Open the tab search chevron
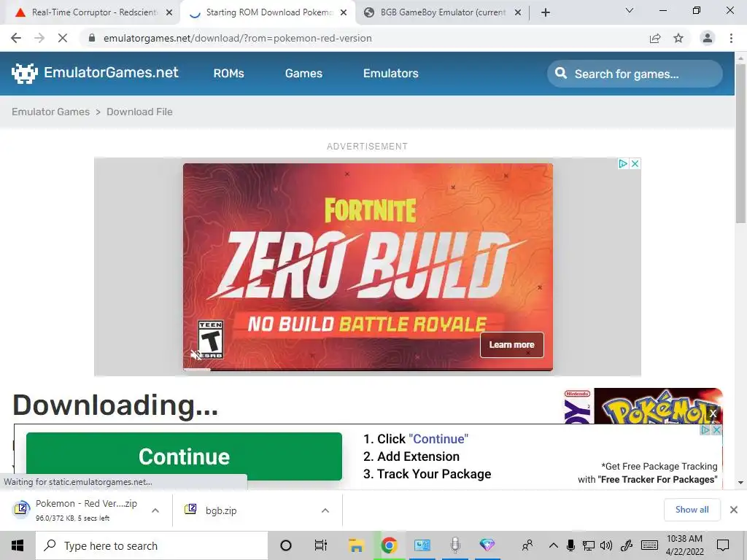The height and width of the screenshot is (560, 747). (x=630, y=10)
